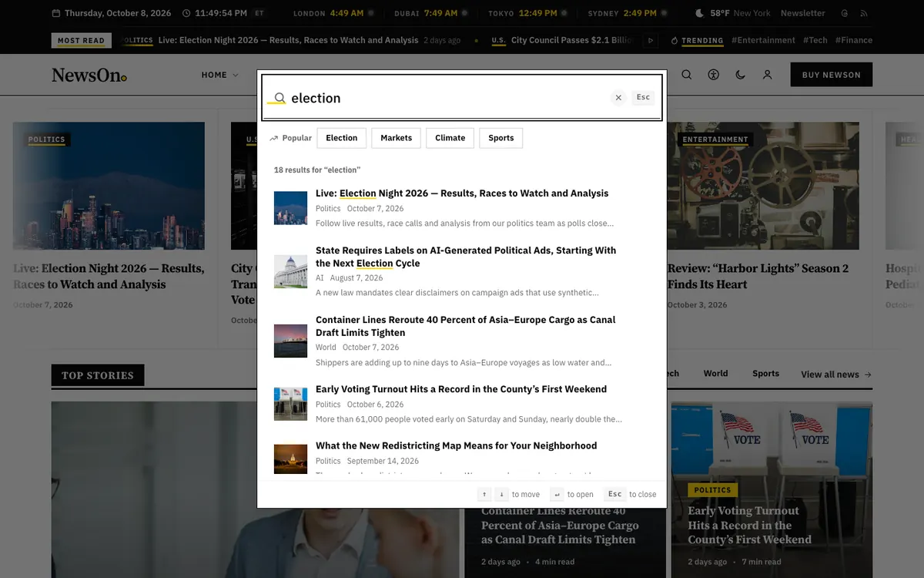Screen dimensions: 924x578
Task: Open the Threads social icon in the top bar
Action: point(845,13)
